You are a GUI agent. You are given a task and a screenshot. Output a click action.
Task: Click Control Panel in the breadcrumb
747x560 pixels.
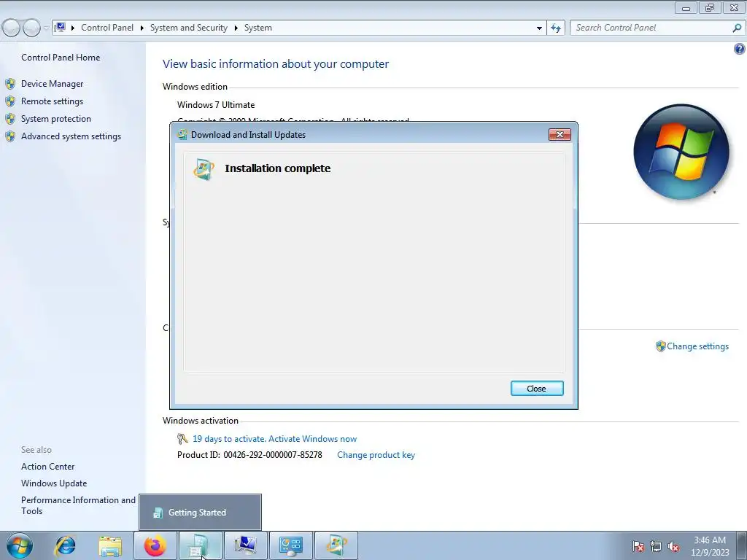pos(107,28)
